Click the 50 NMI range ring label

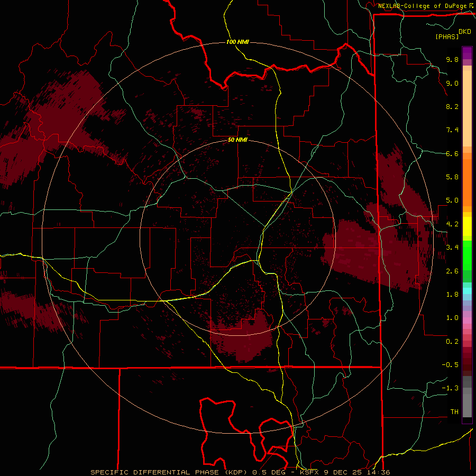point(237,140)
